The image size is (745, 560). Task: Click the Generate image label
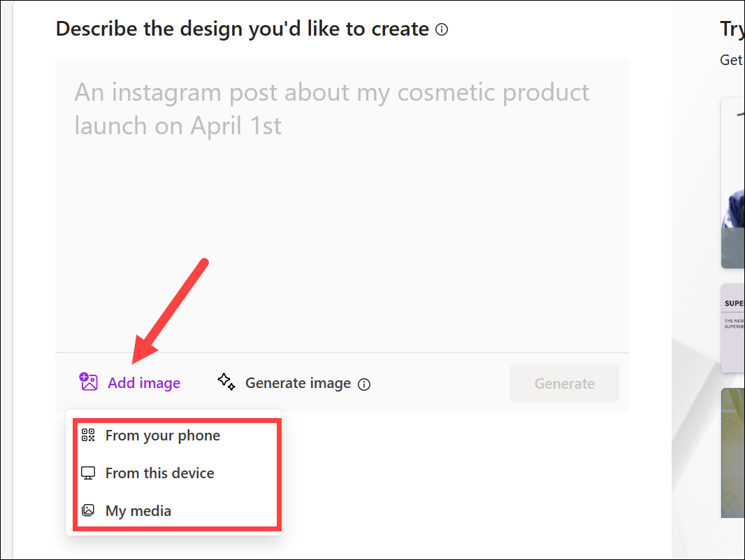[x=298, y=383]
